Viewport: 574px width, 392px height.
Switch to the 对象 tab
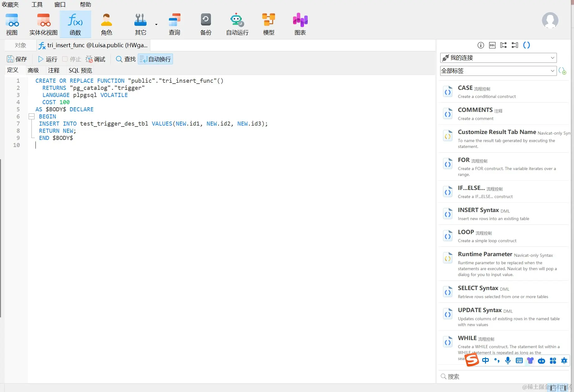pos(21,45)
